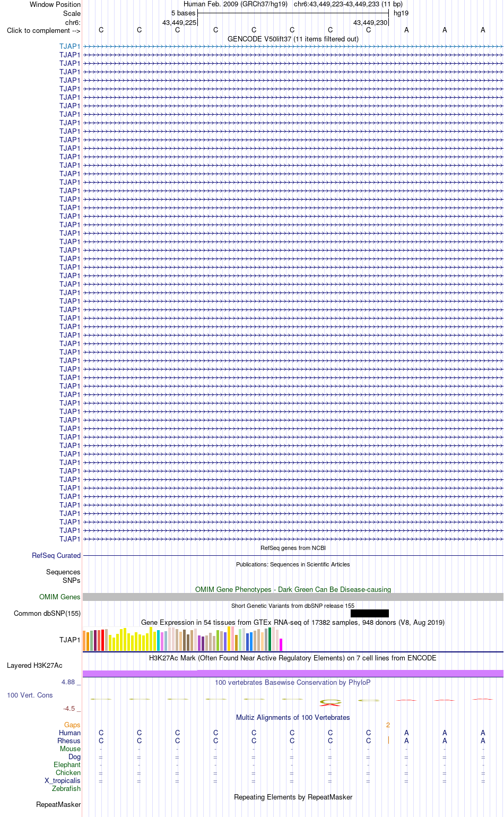Open the 100 Vert. Cons track label
This screenshot has height=817, width=504.
click(30, 695)
